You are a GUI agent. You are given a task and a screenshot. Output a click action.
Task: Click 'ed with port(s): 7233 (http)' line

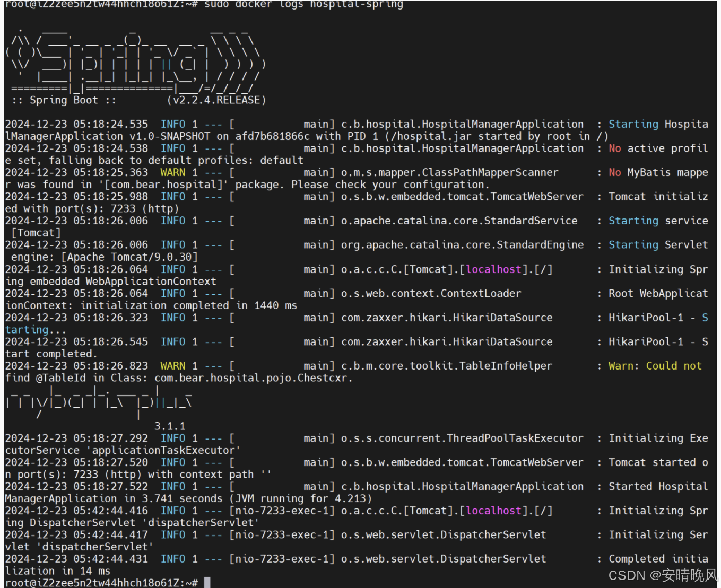(x=92, y=208)
